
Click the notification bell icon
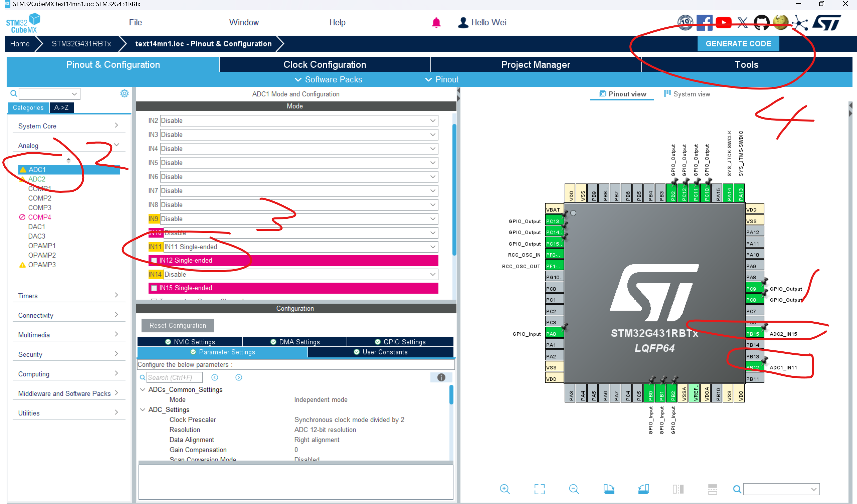pos(436,22)
